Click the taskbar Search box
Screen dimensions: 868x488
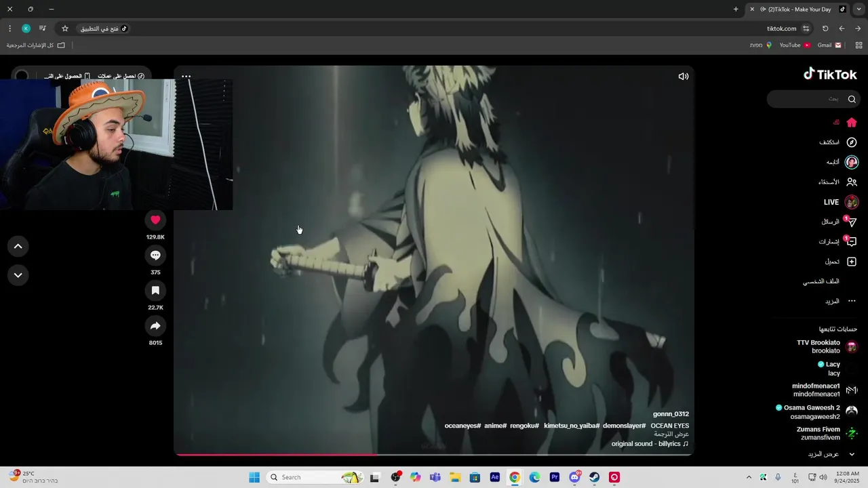pos(315,477)
